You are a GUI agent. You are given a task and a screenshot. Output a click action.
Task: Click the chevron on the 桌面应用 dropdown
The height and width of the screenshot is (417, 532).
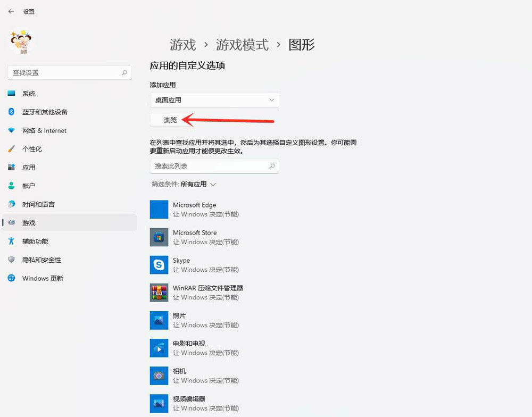click(x=271, y=100)
